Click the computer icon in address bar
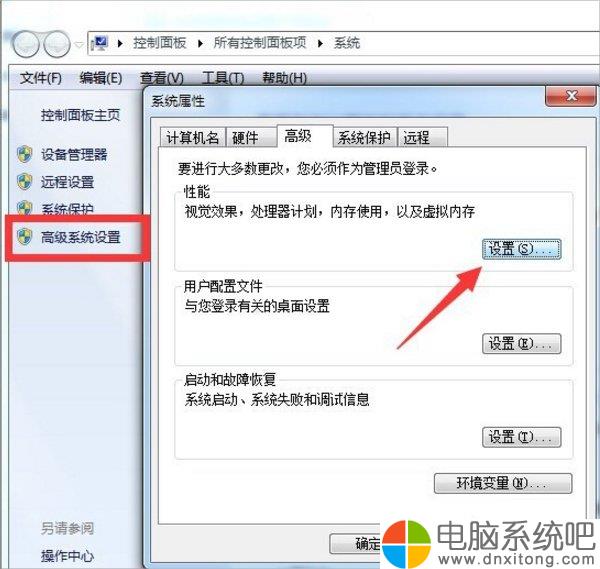The image size is (600, 569). (x=99, y=43)
